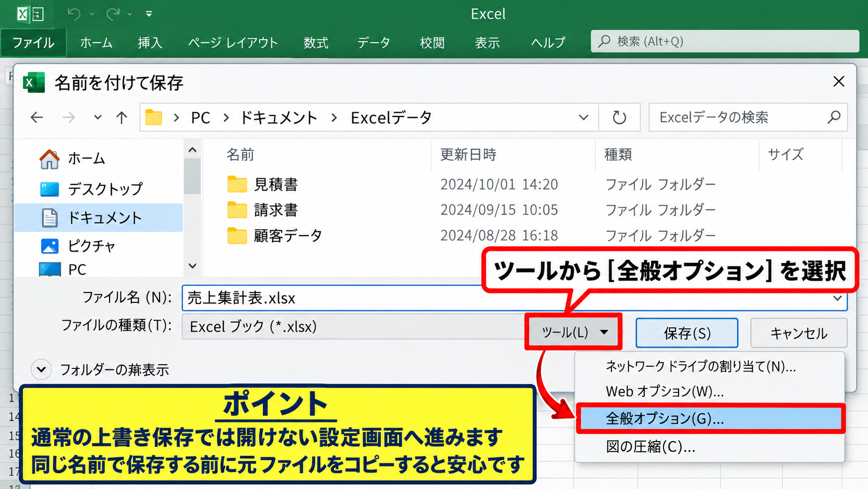The height and width of the screenshot is (489, 868).
Task: Switch to the ページ レイアウト ribbon tab
Action: 233,43
